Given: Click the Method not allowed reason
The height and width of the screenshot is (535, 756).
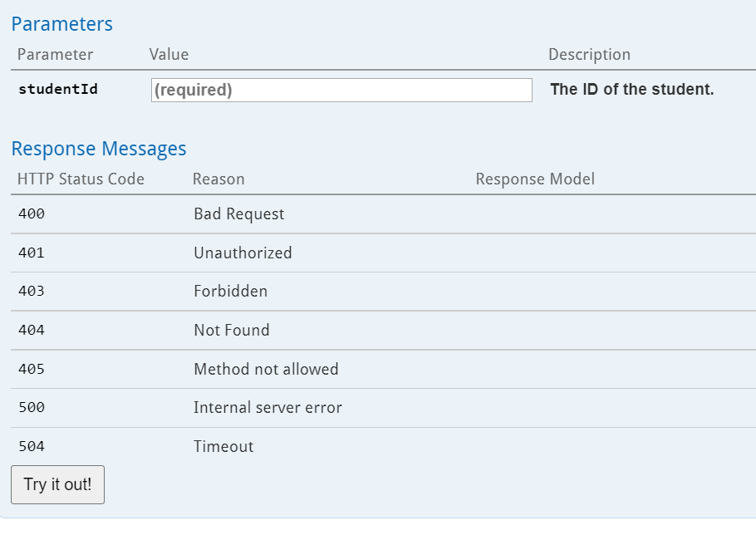Looking at the screenshot, I should tap(266, 369).
